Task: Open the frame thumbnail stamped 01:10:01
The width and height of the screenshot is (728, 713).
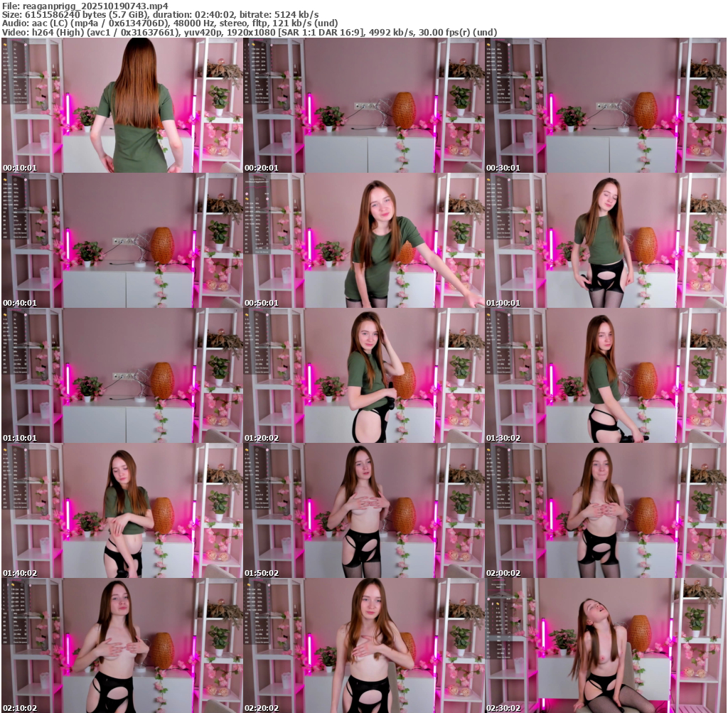Action: coord(122,375)
